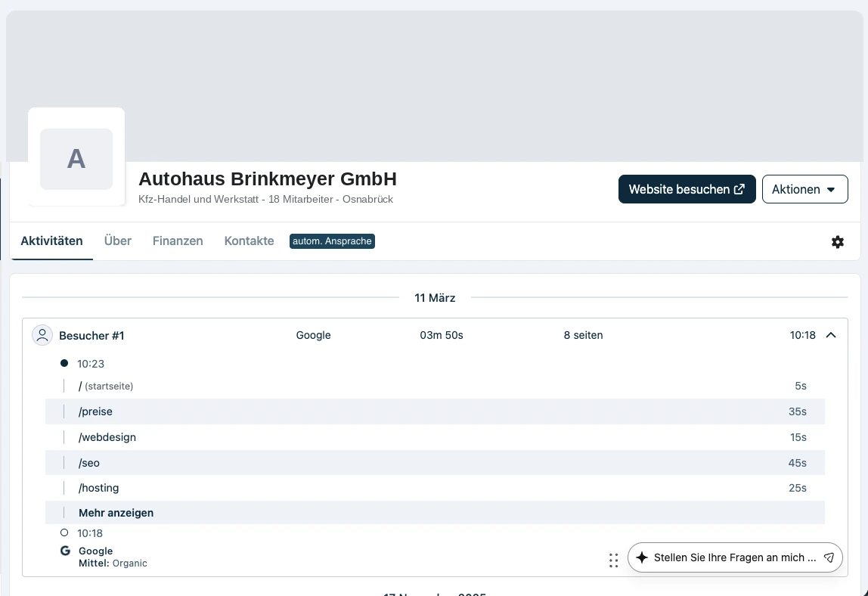Switch to the Über tab
Image resolution: width=868 pixels, height=596 pixels.
(x=118, y=241)
